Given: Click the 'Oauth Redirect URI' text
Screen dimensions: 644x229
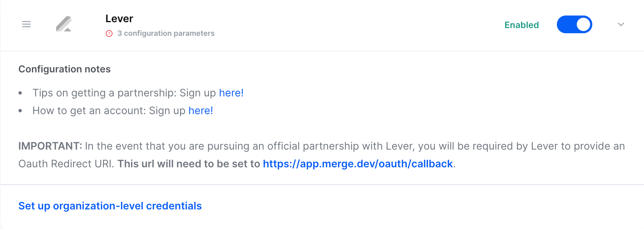Looking at the screenshot, I should coord(66,164).
